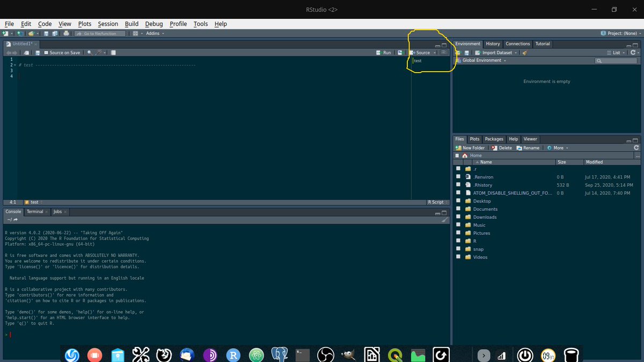This screenshot has width=644, height=362.
Task: Click the Environment search field
Action: tap(616, 61)
